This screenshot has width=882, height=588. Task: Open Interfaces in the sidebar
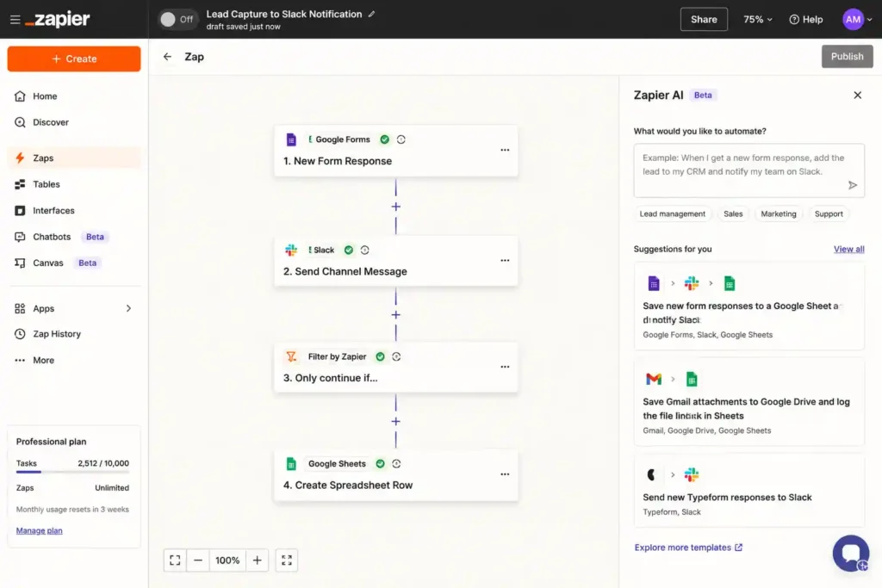tap(74, 210)
